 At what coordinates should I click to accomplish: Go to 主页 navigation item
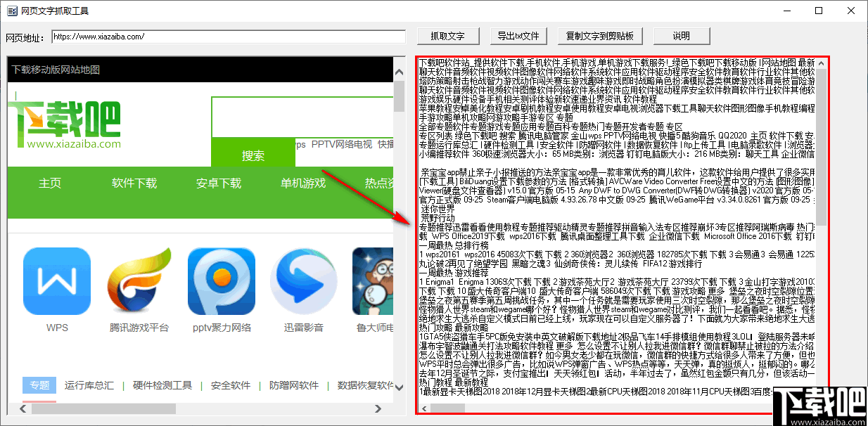50,183
